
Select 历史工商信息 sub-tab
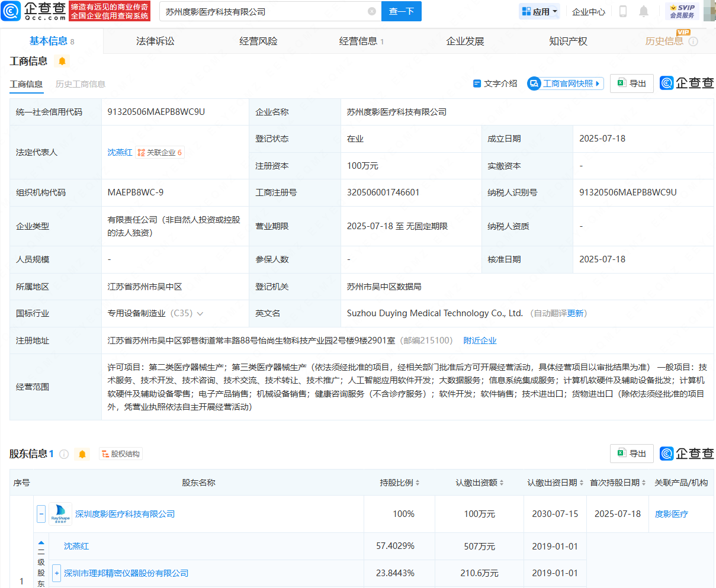[x=81, y=84]
